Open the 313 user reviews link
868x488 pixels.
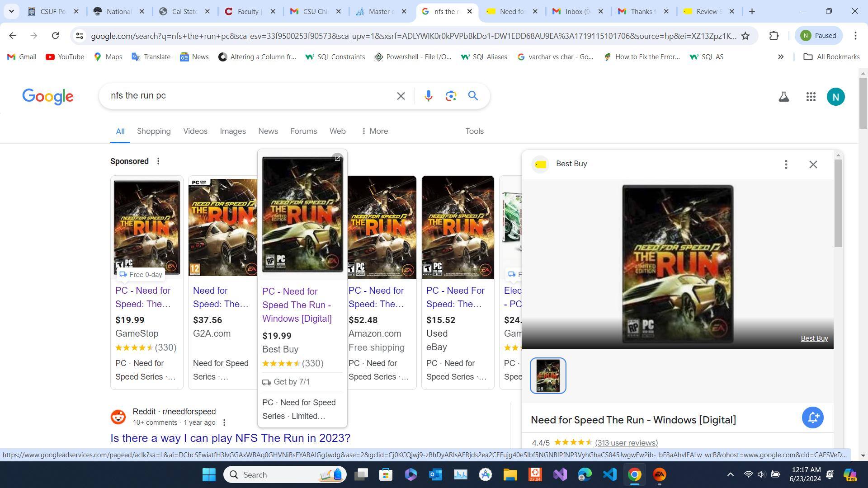[626, 443]
